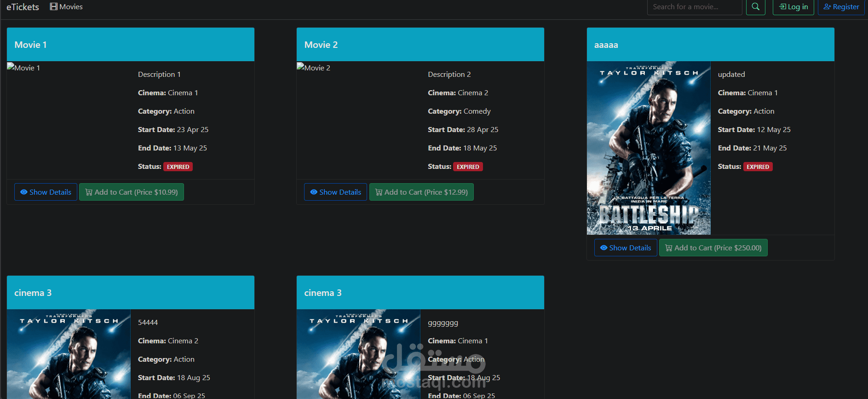Click the eTickets brand logo
The height and width of the screenshot is (399, 868).
[23, 7]
